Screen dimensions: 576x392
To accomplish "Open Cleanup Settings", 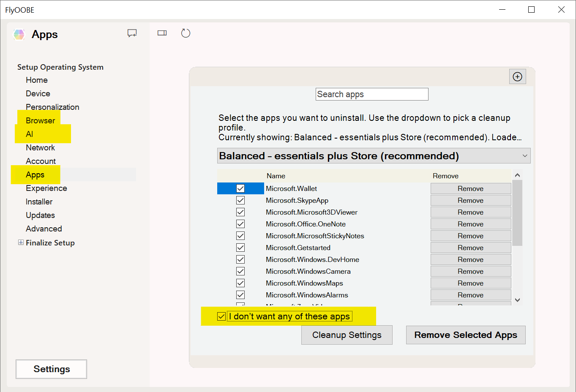I will tap(347, 335).
